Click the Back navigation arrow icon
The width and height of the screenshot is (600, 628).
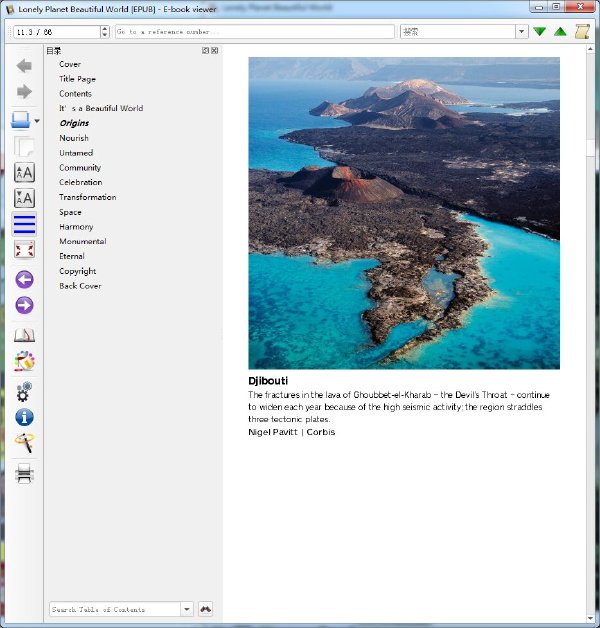pyautogui.click(x=24, y=66)
